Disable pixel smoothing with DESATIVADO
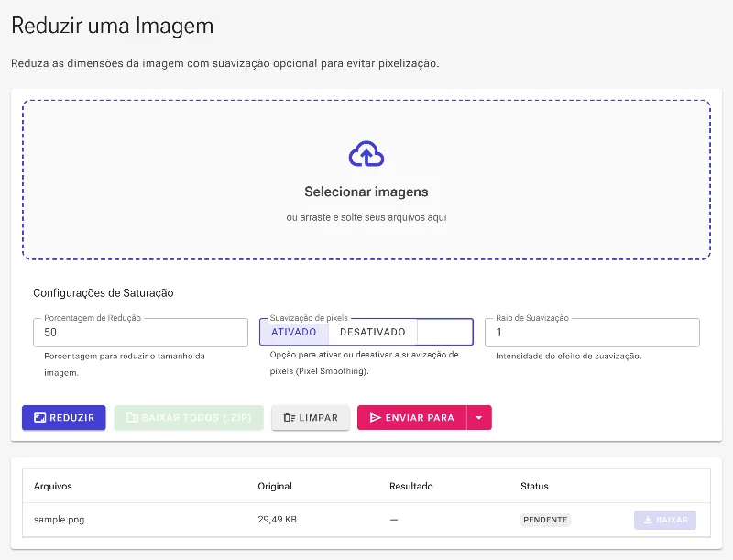The width and height of the screenshot is (733, 560). tap(373, 332)
